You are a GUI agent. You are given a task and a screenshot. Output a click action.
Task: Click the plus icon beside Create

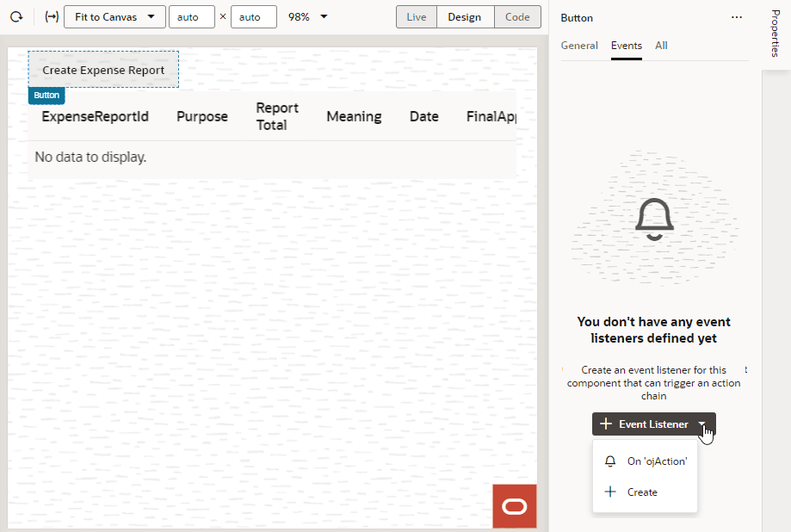click(x=610, y=492)
